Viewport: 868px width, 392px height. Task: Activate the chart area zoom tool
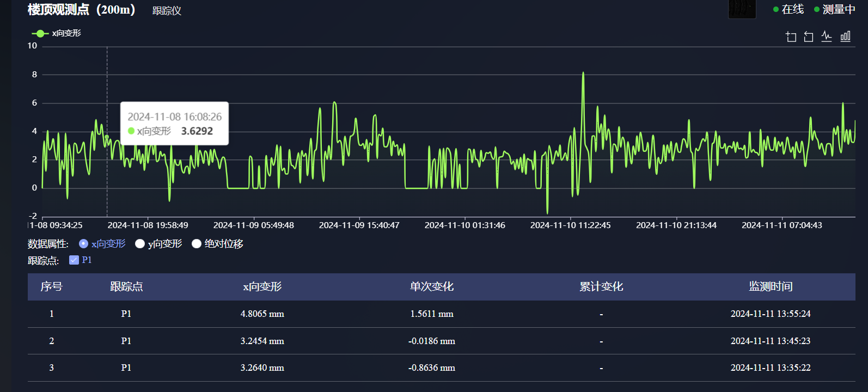pyautogui.click(x=791, y=36)
